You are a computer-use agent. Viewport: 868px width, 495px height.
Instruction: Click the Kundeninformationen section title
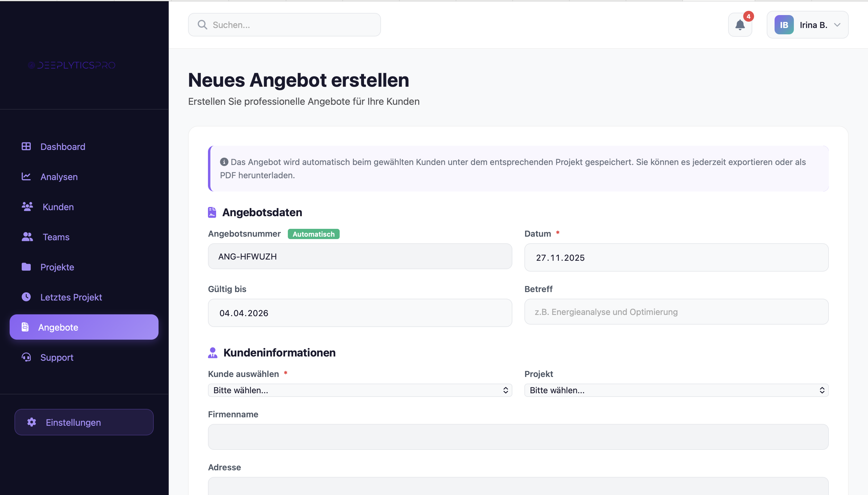pos(279,353)
